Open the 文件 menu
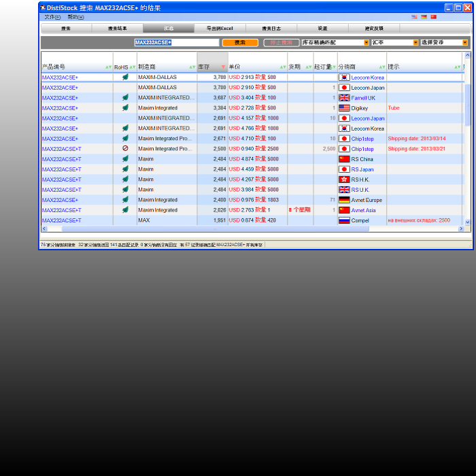 pos(52,17)
